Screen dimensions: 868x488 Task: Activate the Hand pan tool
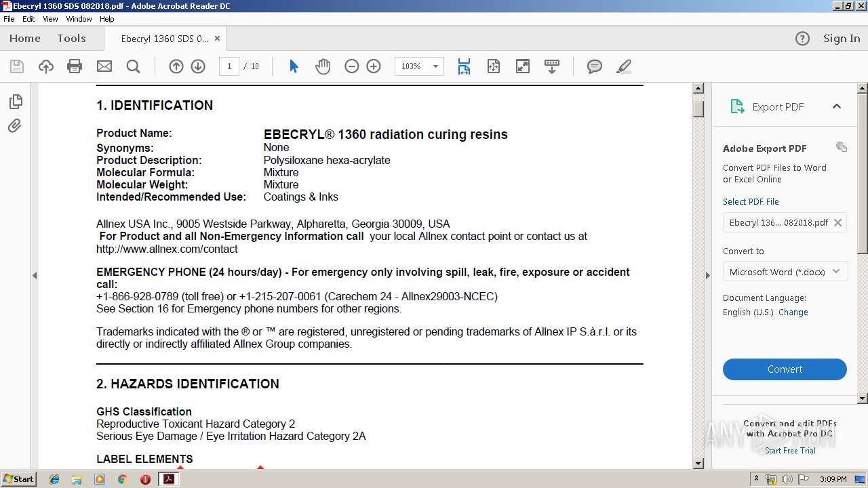(323, 66)
